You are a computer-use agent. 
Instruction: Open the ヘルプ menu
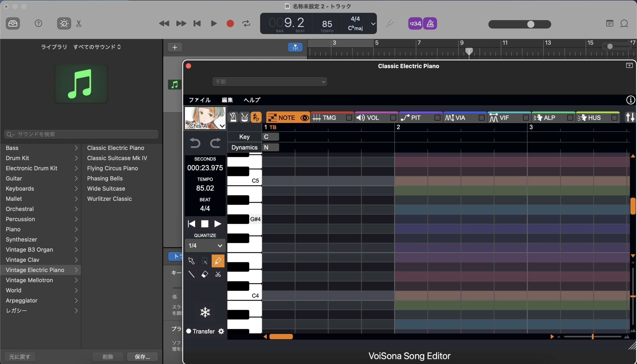click(x=252, y=100)
